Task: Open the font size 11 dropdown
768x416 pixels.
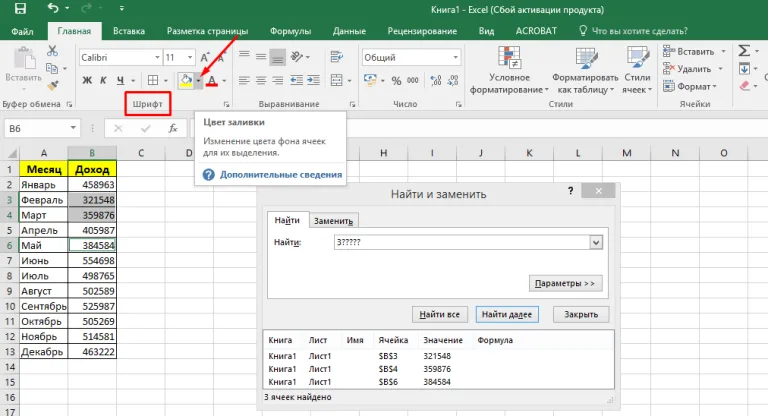Action: pyautogui.click(x=190, y=57)
